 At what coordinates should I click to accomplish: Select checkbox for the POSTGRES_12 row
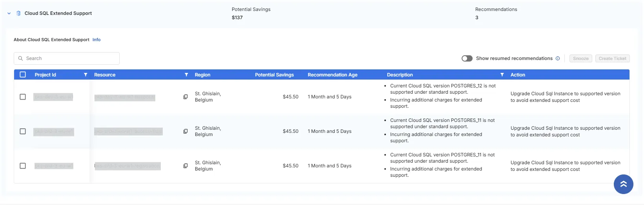[23, 97]
